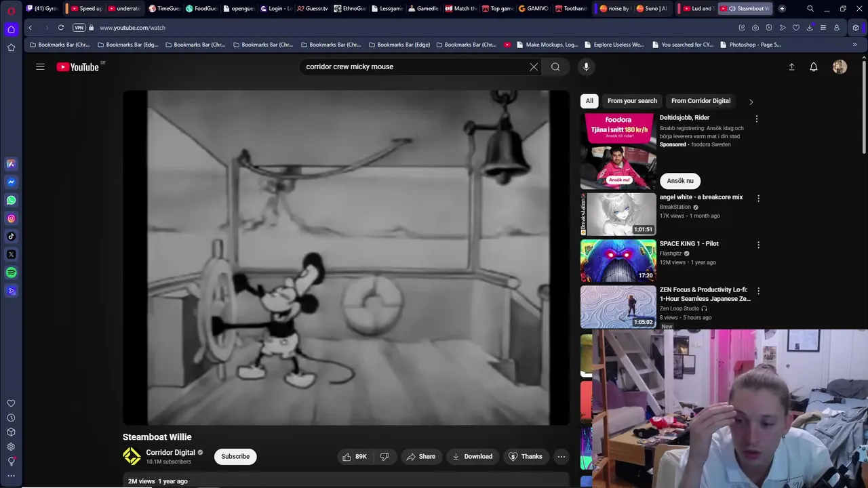This screenshot has width=868, height=488.
Task: Switch to the Suno browser tab
Action: [652, 9]
